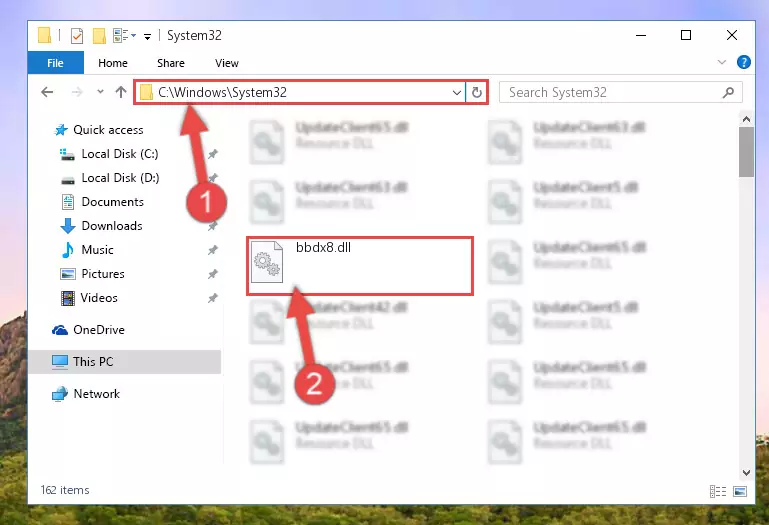
Task: Go back with the left arrow
Action: (47, 92)
